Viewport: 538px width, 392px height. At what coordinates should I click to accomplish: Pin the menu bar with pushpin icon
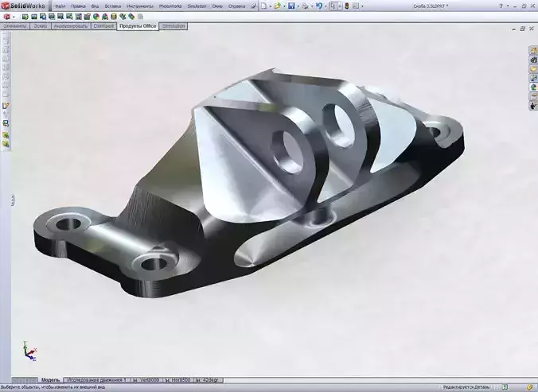tap(254, 6)
